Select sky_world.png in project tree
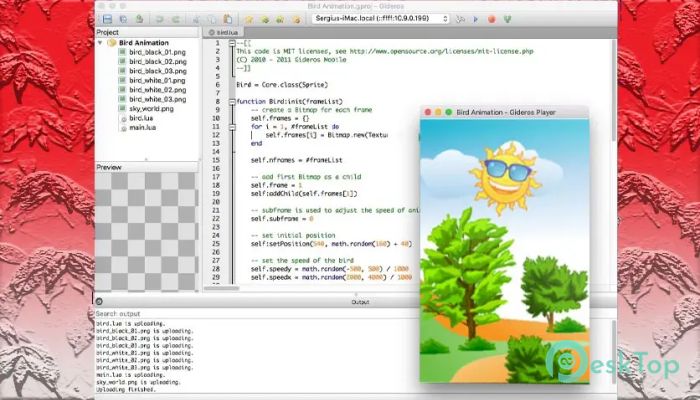 tap(151, 108)
